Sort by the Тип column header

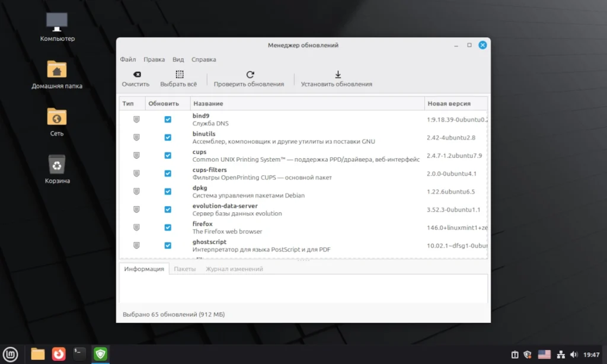(132, 103)
